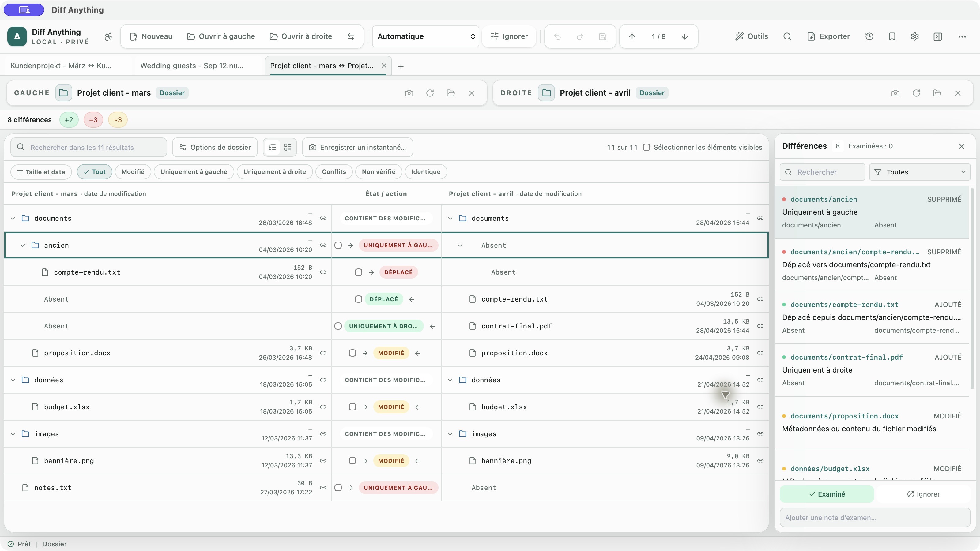980x551 pixels.
Task: Click the Ajouter une note d'examen field
Action: (875, 518)
